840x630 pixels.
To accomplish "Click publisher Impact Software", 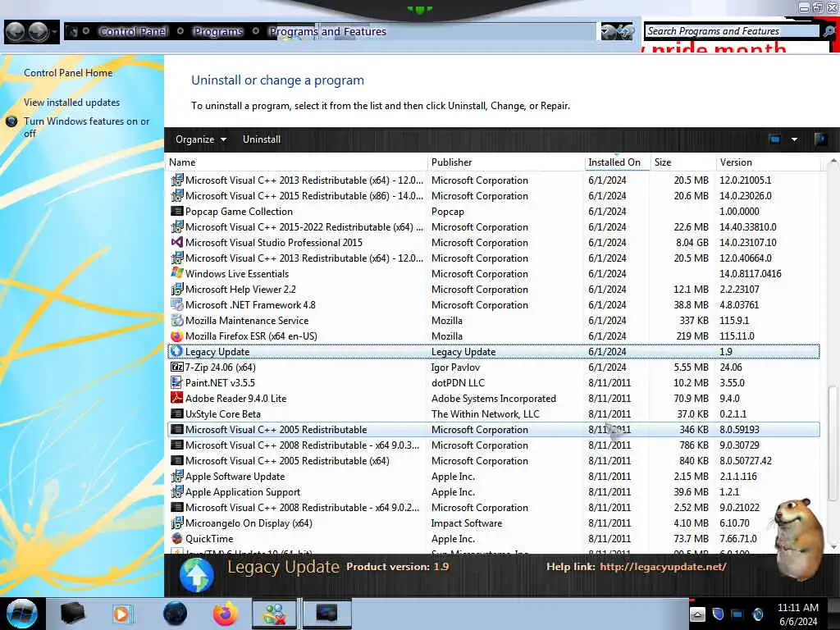I will 467,523.
